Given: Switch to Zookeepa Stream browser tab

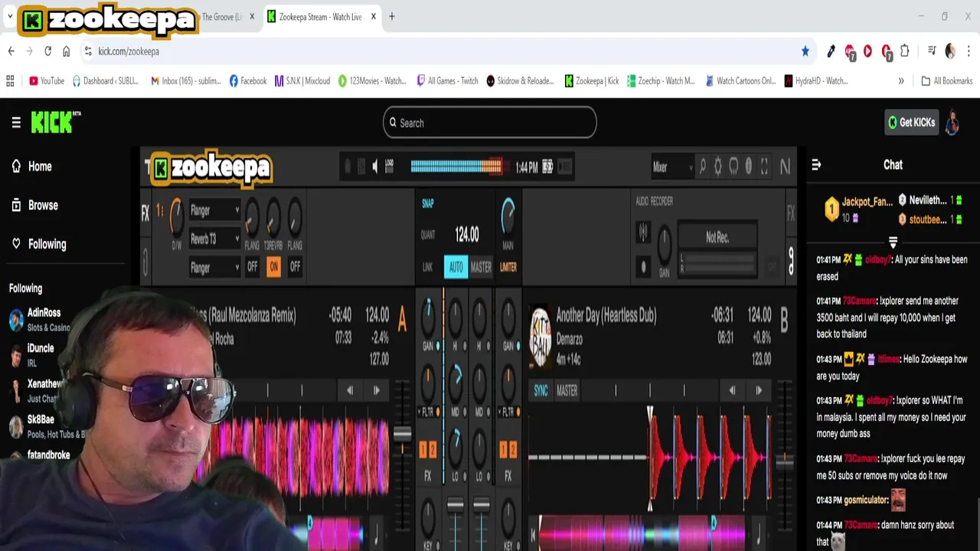Looking at the screenshot, I should click(320, 17).
